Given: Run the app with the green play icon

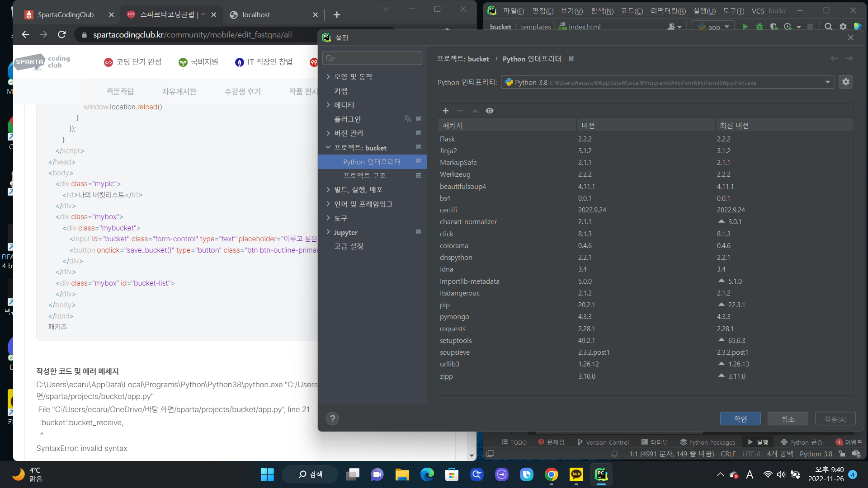Looking at the screenshot, I should 745,27.
